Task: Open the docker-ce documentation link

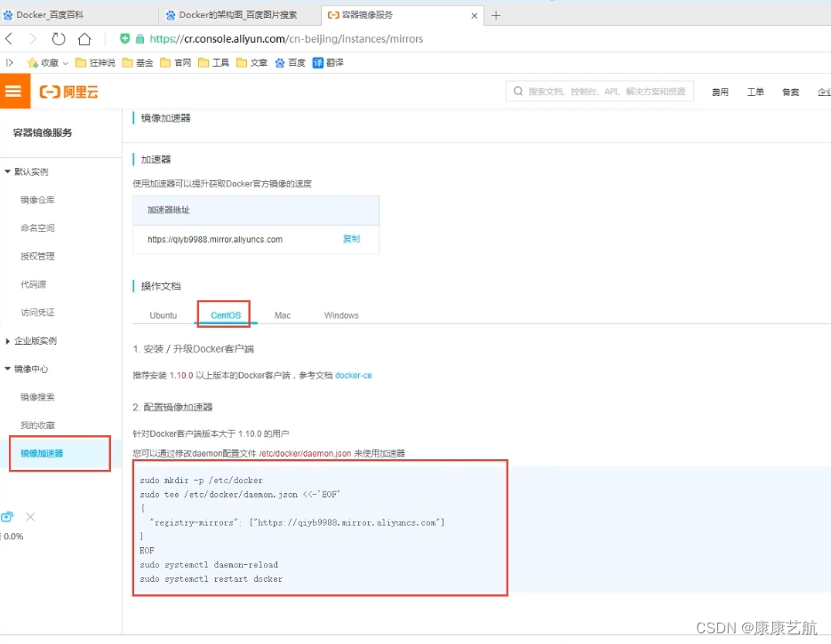Action: (x=354, y=375)
